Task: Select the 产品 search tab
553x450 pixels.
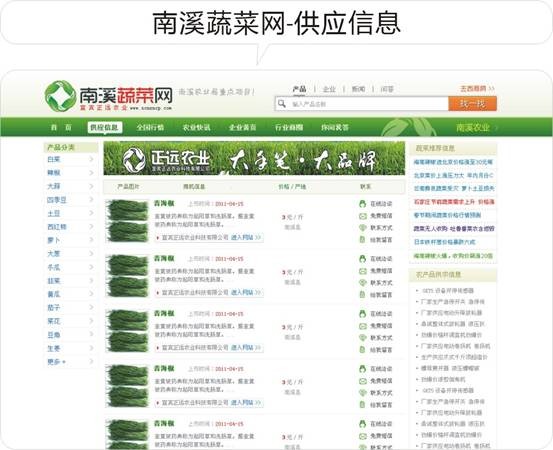Action: tap(299, 89)
